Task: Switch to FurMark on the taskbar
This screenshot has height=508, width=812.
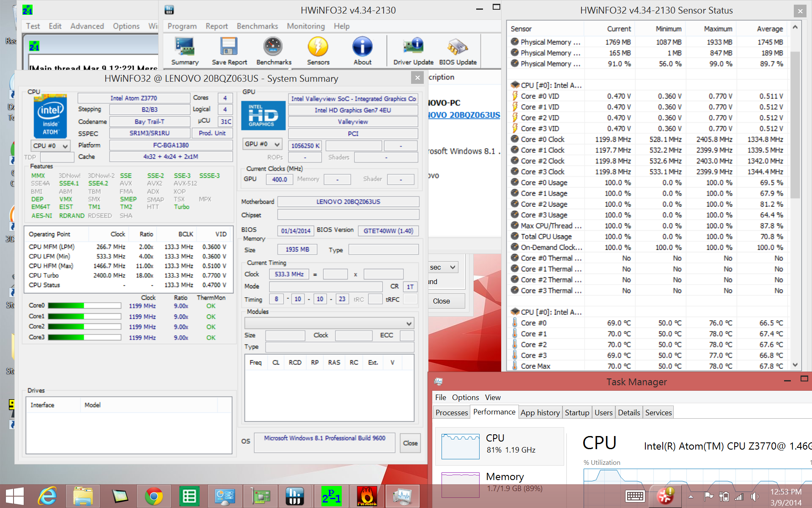Action: pyautogui.click(x=367, y=496)
